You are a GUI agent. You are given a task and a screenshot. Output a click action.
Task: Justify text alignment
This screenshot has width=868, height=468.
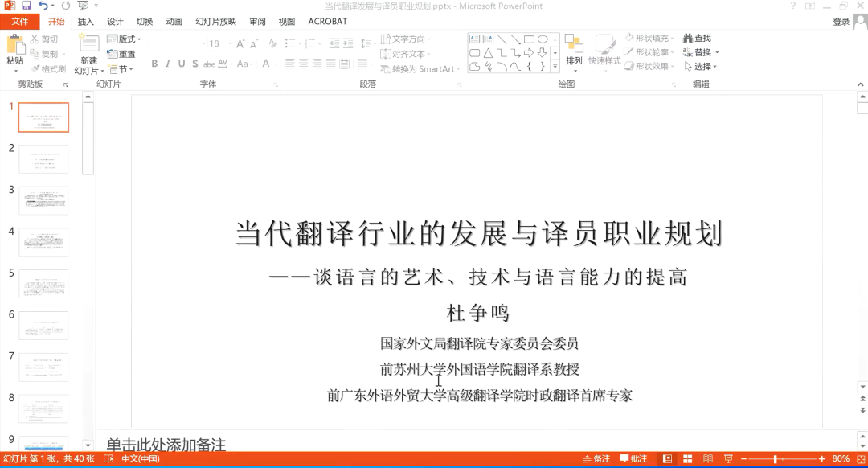pos(330,64)
